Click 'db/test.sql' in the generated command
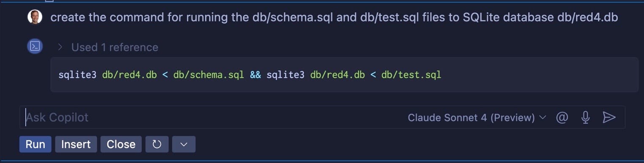The height and width of the screenshot is (163, 644). [411, 75]
